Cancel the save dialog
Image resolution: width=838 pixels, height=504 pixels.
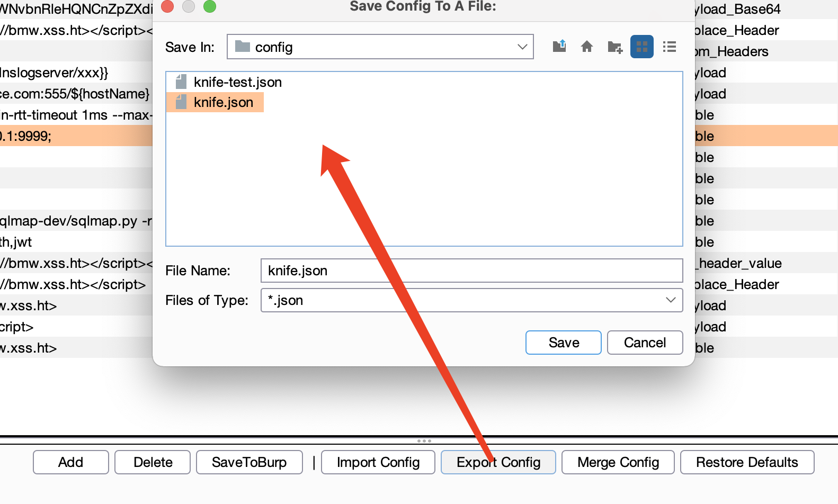(645, 343)
